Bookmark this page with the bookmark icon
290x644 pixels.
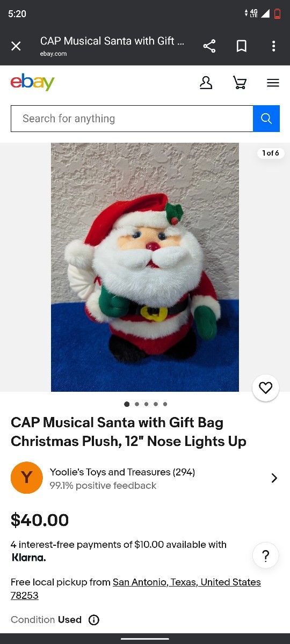coord(242,46)
